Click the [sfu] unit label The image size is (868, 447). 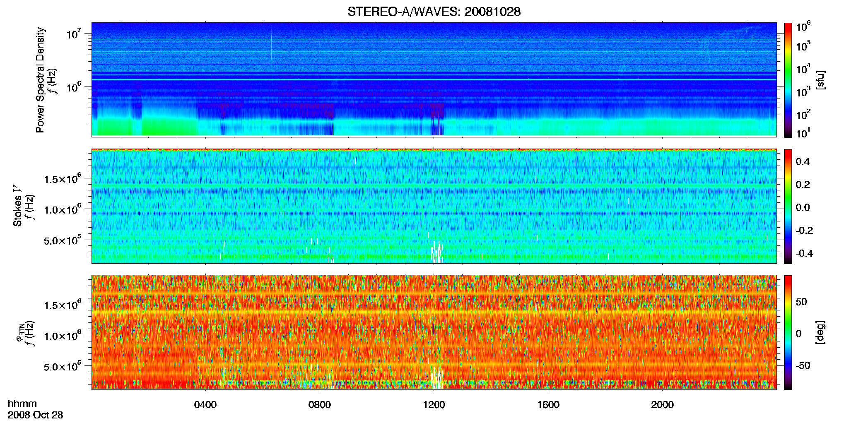tap(820, 80)
